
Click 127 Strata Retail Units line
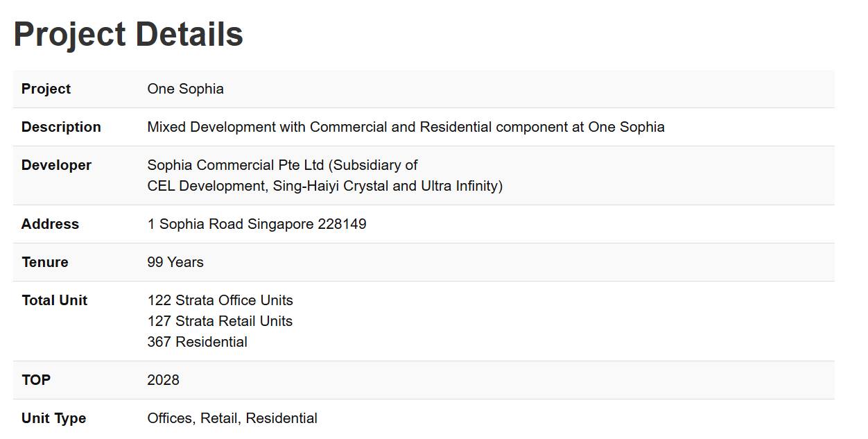coord(220,321)
